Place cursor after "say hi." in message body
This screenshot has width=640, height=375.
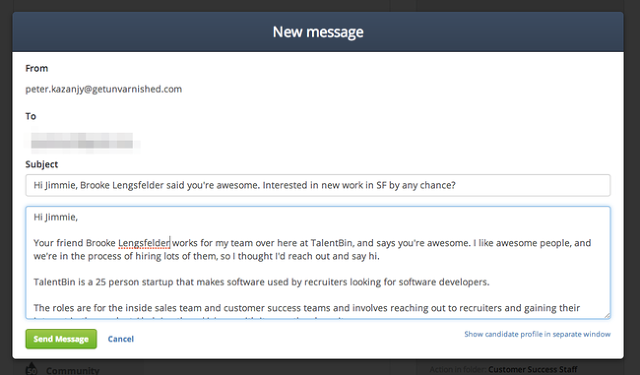pyautogui.click(x=381, y=256)
